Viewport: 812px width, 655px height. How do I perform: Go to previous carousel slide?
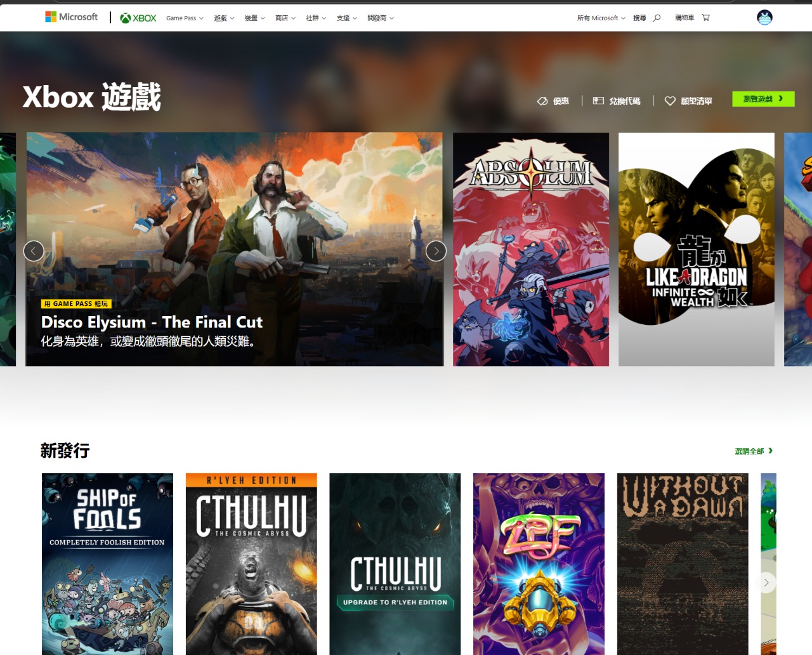click(x=34, y=251)
